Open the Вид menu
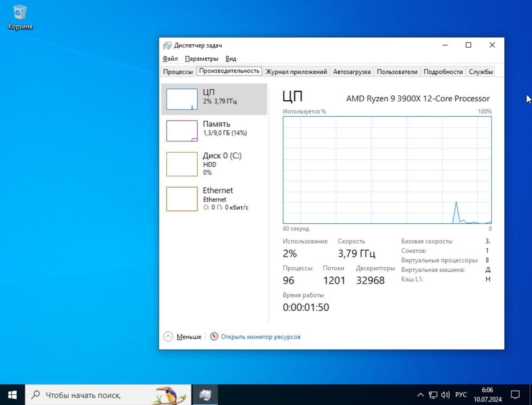The height and width of the screenshot is (405, 532). point(231,59)
